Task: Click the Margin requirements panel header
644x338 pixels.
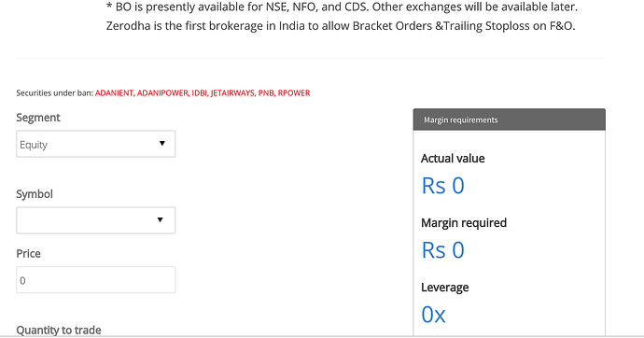Action: coord(510,120)
